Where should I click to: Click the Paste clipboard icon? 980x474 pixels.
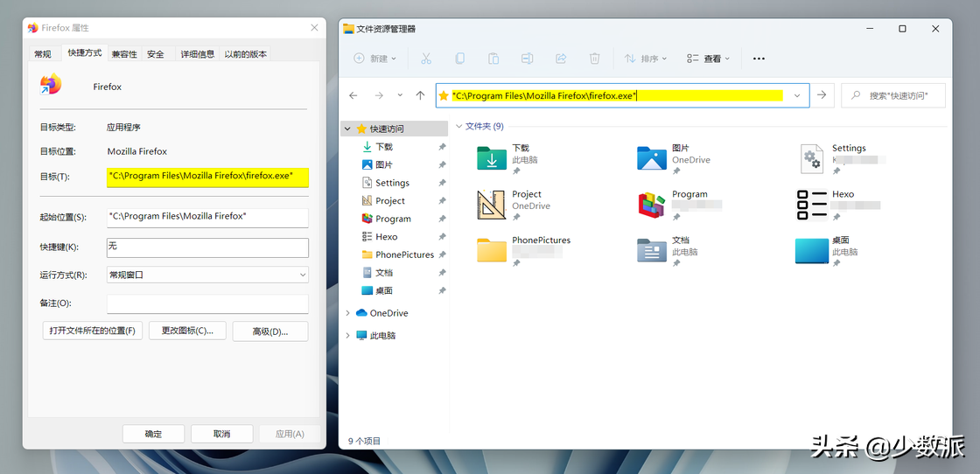click(x=493, y=59)
